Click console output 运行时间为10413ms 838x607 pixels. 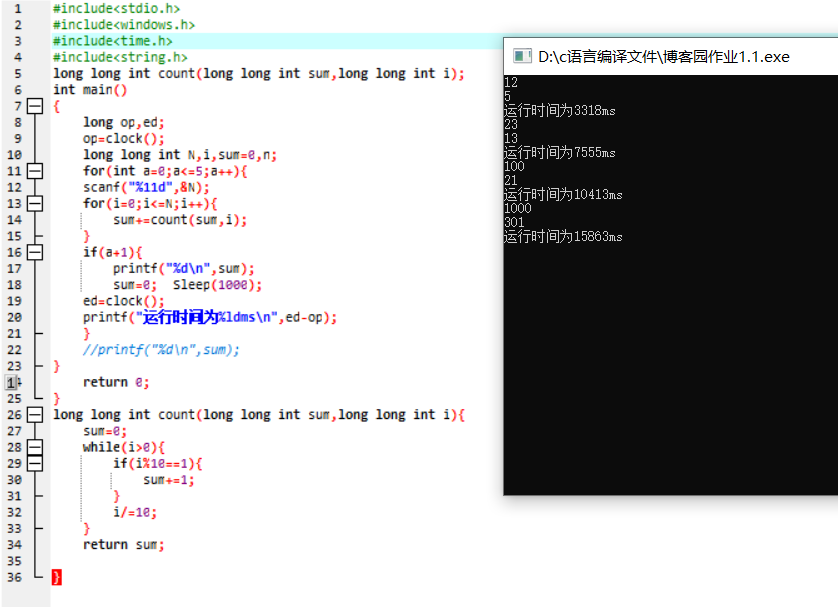(563, 194)
